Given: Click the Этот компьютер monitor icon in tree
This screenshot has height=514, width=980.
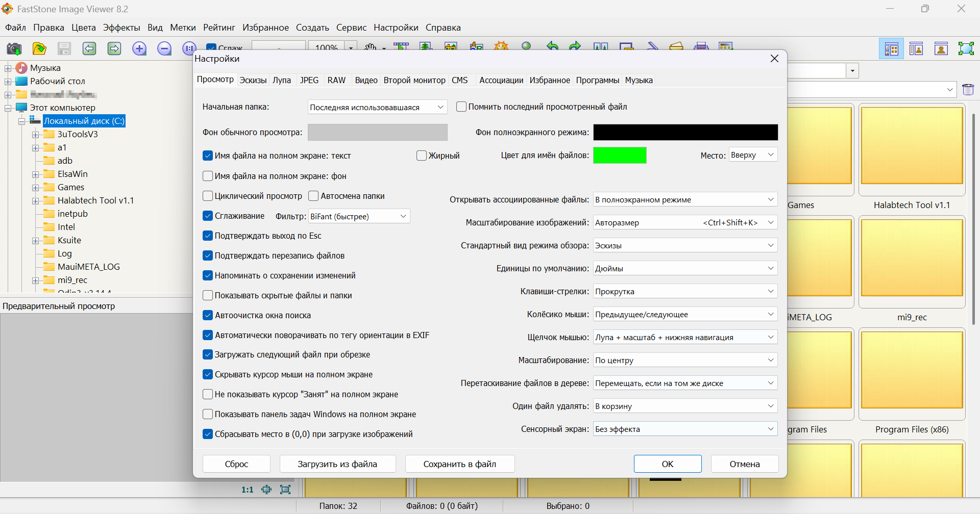Looking at the screenshot, I should (21, 108).
